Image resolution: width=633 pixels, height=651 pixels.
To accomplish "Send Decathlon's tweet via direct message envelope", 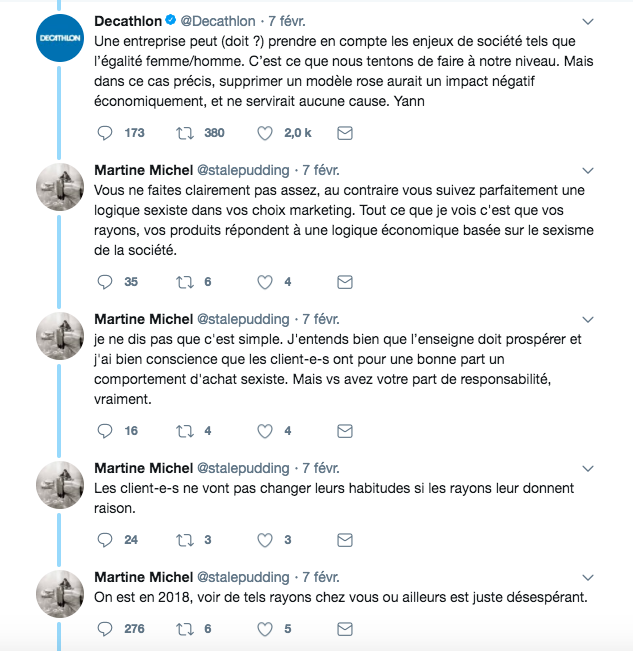I will coord(345,133).
